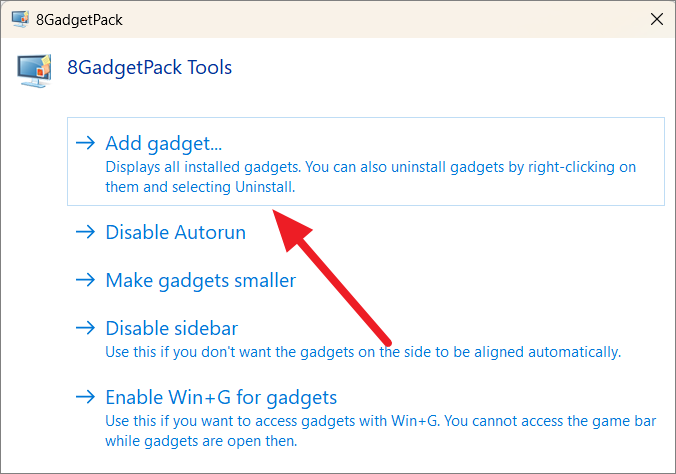Image resolution: width=676 pixels, height=474 pixels.
Task: Select Disable Autorun
Action: click(175, 232)
